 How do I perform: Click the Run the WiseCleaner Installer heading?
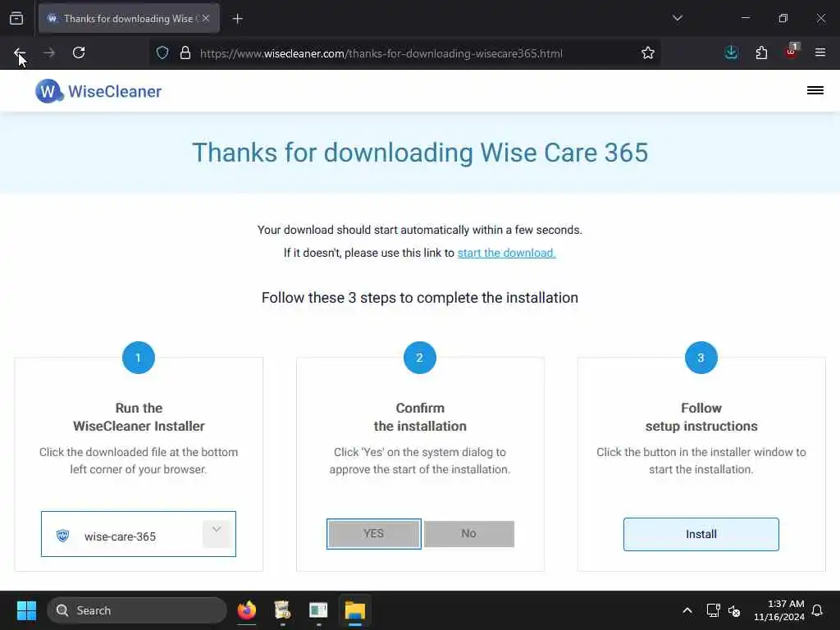[139, 417]
